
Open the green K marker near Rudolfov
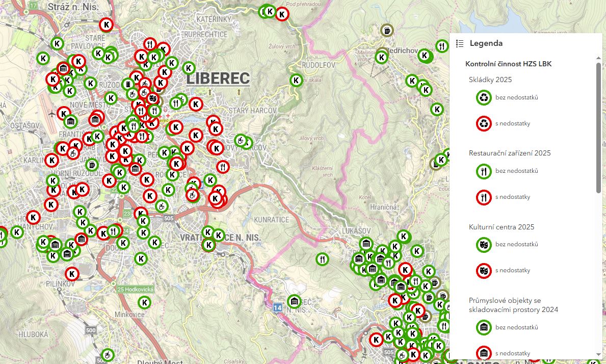(x=296, y=80)
